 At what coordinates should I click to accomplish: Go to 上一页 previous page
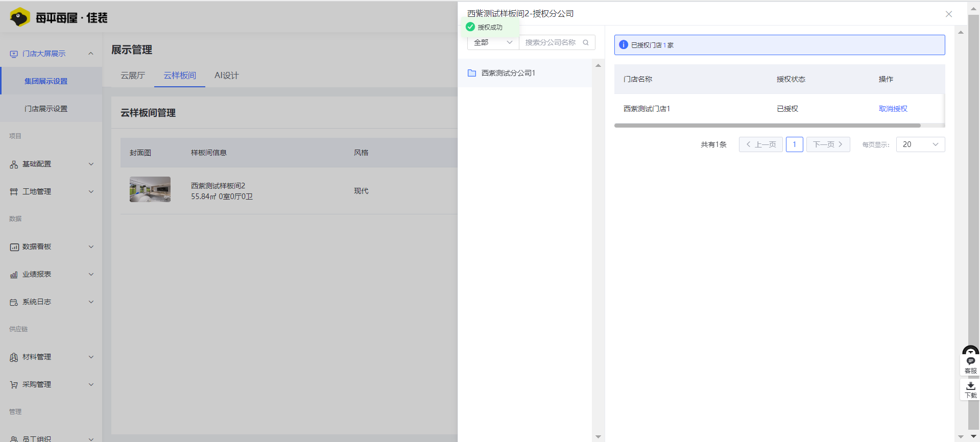pos(760,144)
